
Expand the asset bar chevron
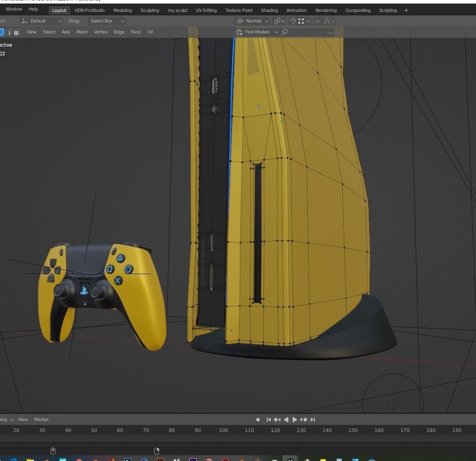click(x=330, y=32)
